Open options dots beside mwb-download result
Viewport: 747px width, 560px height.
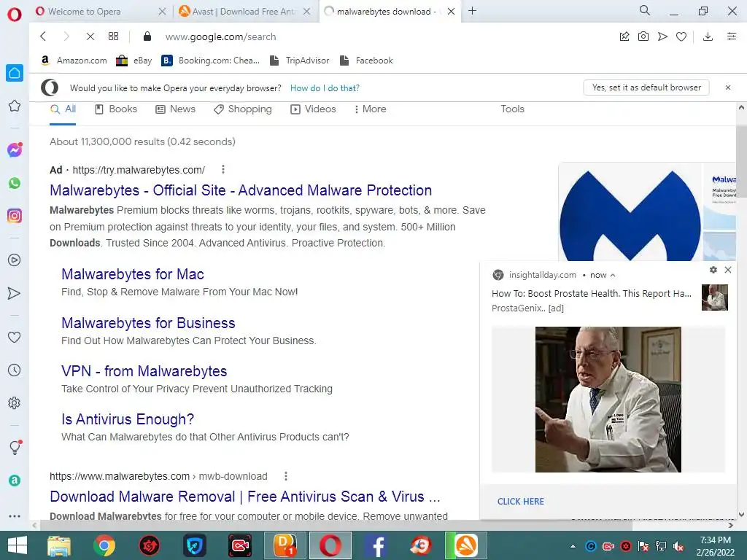pos(286,475)
